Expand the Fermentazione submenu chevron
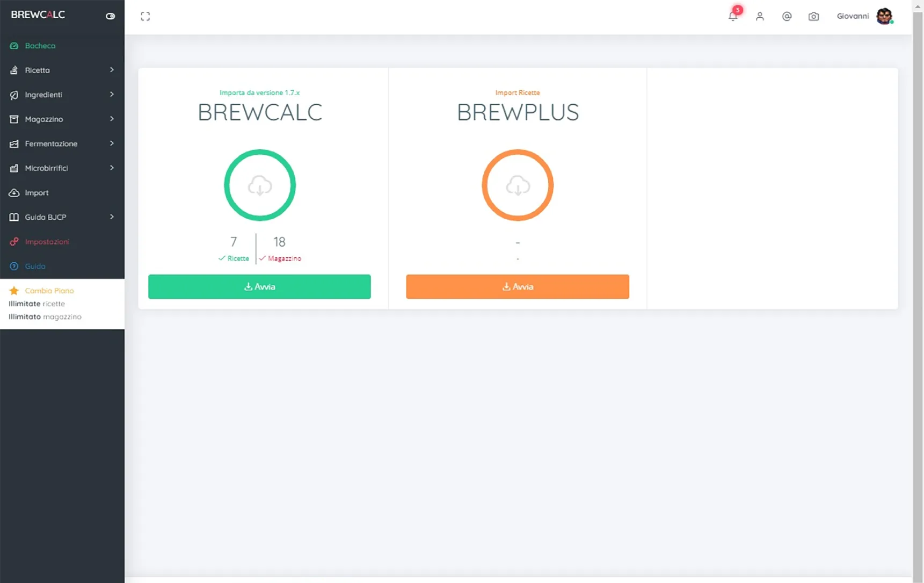The width and height of the screenshot is (924, 583). 112,143
